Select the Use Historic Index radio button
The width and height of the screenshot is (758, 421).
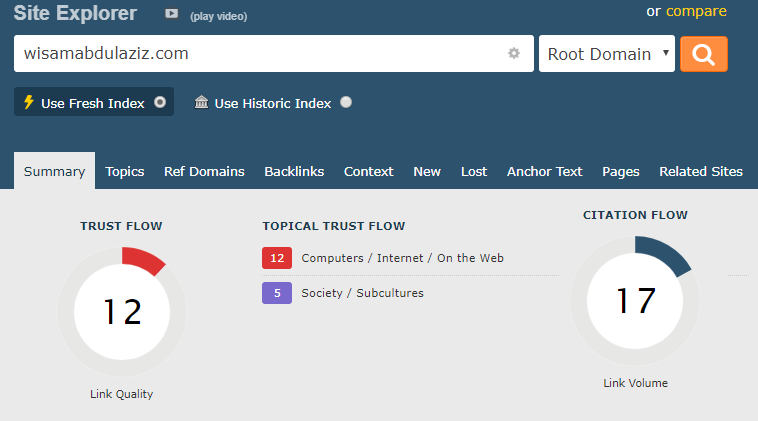coord(346,102)
